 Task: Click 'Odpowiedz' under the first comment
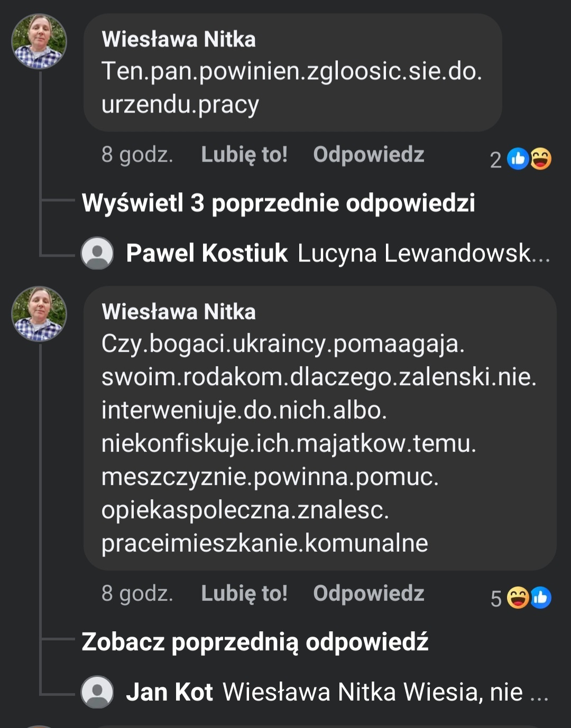coord(369,155)
